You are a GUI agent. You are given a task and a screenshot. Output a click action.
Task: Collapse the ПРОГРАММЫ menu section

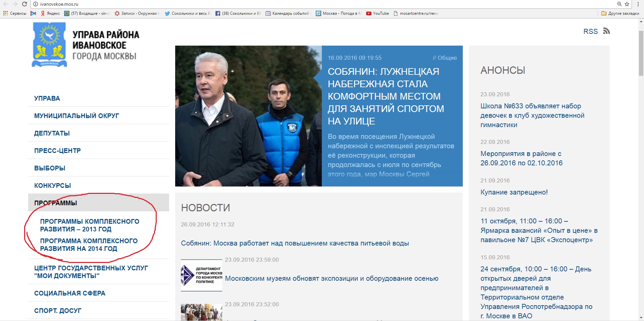99,203
